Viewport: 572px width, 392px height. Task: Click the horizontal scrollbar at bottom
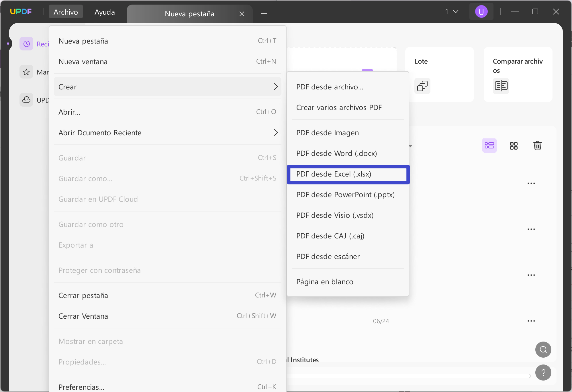[407, 376]
